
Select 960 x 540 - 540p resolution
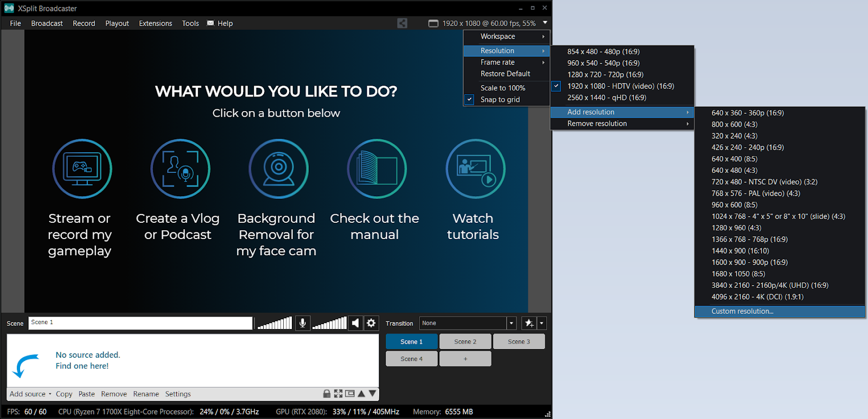coord(622,63)
